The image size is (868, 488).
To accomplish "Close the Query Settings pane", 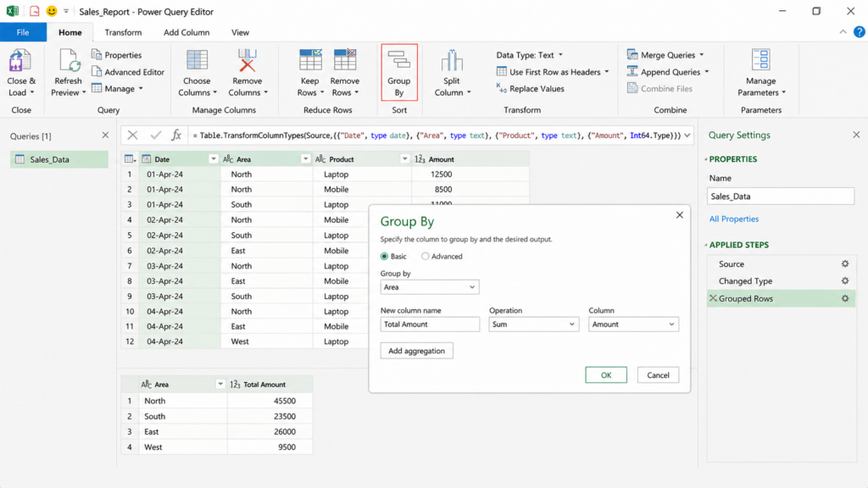I will click(856, 135).
